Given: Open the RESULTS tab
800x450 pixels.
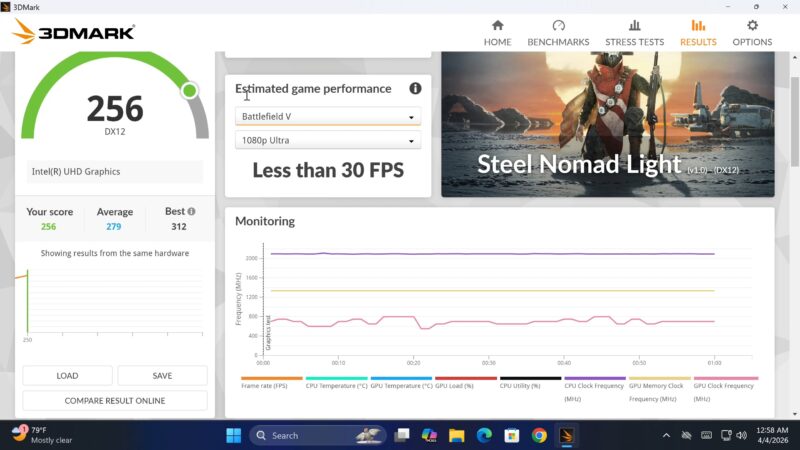Looking at the screenshot, I should click(698, 33).
